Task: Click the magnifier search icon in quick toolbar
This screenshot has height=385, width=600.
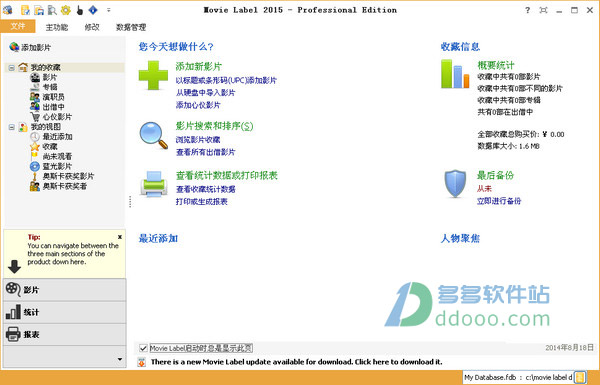Action: (x=52, y=10)
